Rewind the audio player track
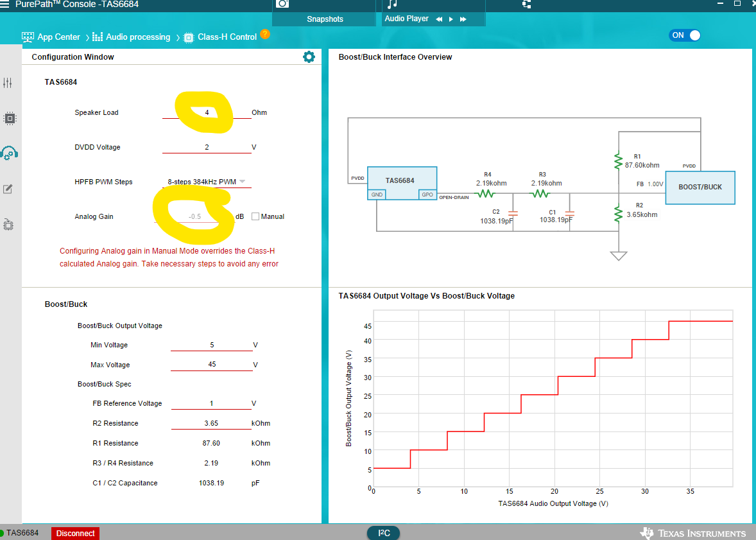The width and height of the screenshot is (756, 540). click(439, 19)
